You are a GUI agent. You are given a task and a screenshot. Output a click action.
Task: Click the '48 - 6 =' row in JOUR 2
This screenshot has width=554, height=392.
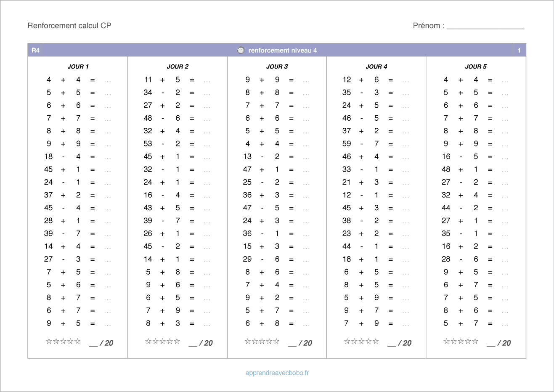[177, 118]
